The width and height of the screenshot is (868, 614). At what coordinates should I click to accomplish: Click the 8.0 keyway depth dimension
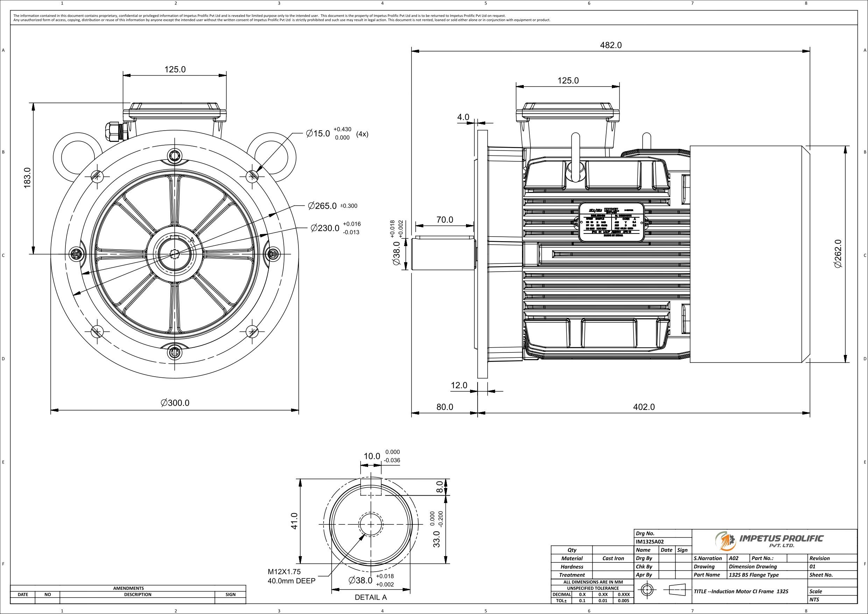pos(440,487)
